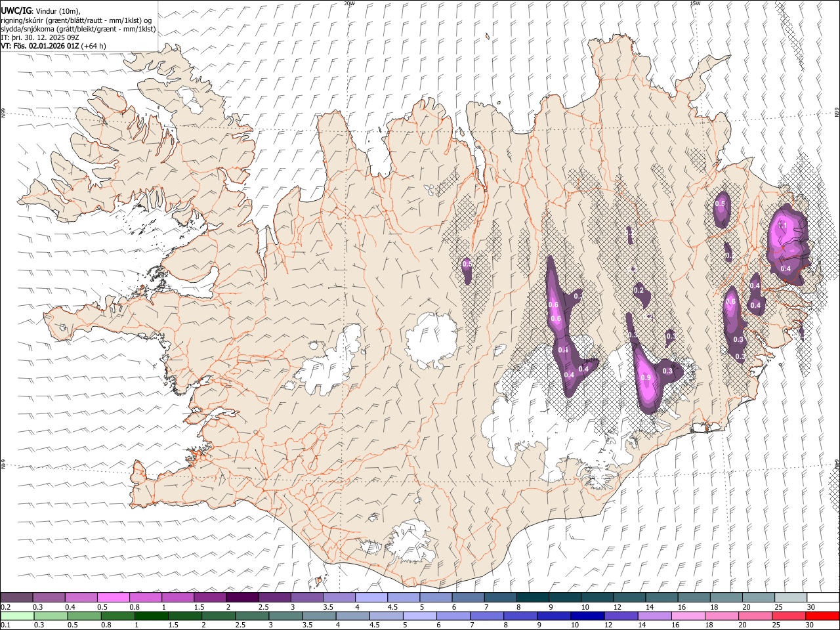Select upper legend dark purple swatch at 2
This screenshot has height=630, width=840.
pyautogui.click(x=242, y=597)
